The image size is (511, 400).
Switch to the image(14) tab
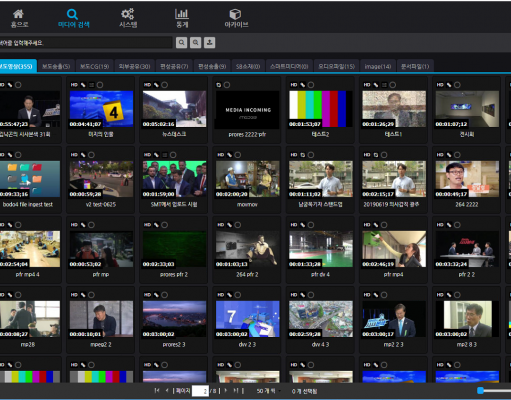point(378,66)
